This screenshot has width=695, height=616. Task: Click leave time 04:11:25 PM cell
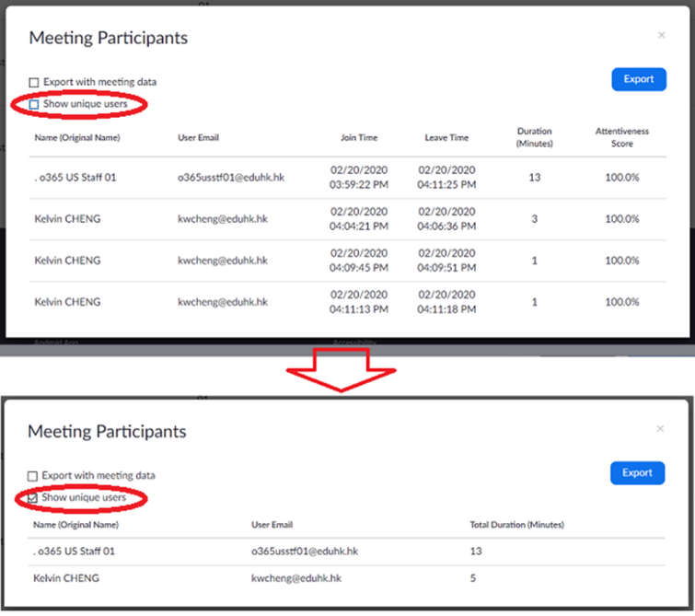[x=446, y=178]
